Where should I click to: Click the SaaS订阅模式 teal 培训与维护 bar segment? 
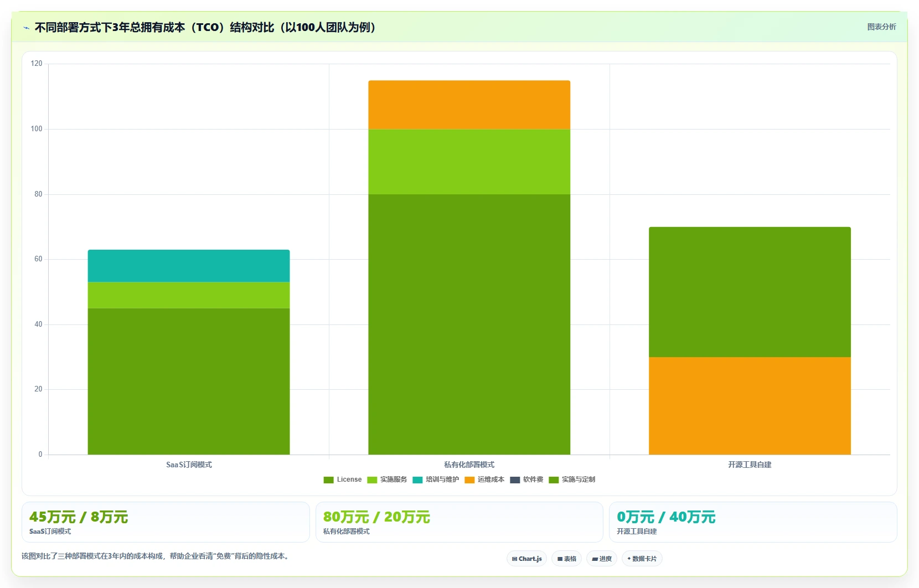(x=189, y=266)
